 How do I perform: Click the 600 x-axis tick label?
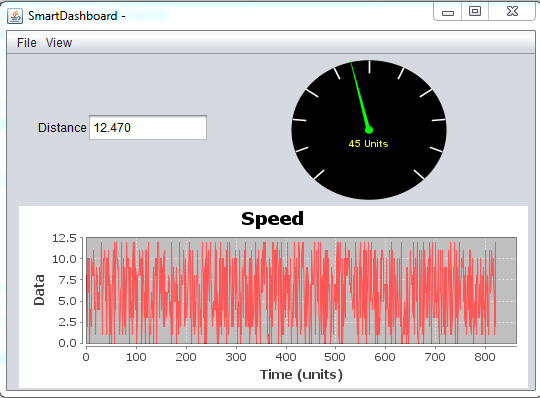tap(385, 357)
